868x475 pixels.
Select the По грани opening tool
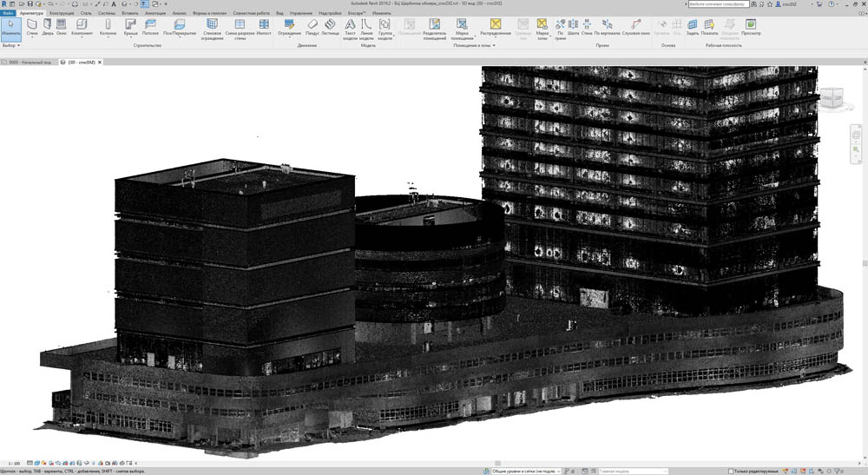click(x=560, y=29)
